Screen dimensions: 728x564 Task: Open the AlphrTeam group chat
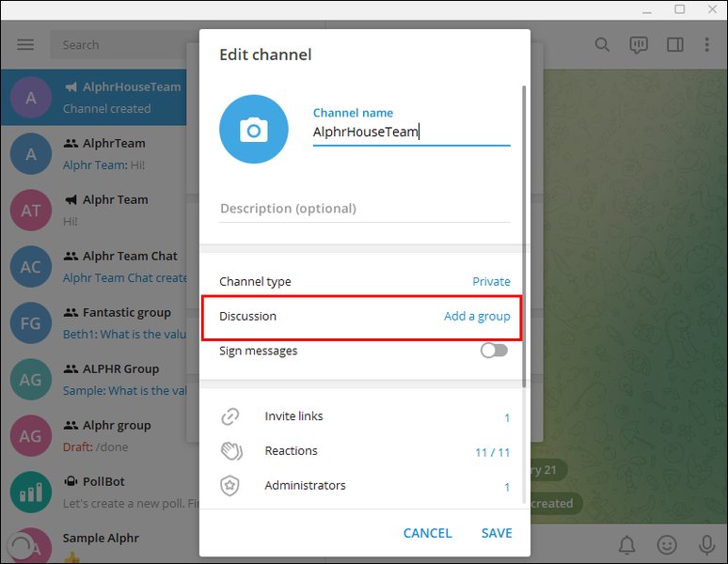pyautogui.click(x=94, y=154)
